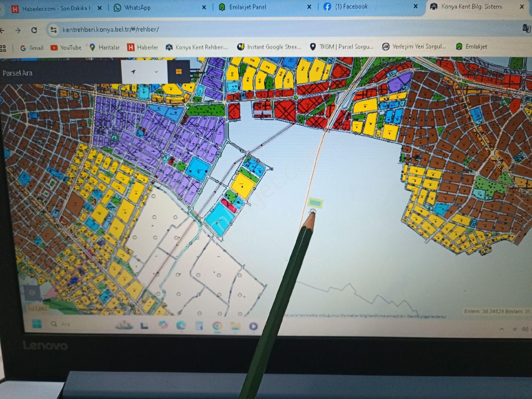Open Chrome from the Windows taskbar
This screenshot has width=532, height=399.
(217, 326)
